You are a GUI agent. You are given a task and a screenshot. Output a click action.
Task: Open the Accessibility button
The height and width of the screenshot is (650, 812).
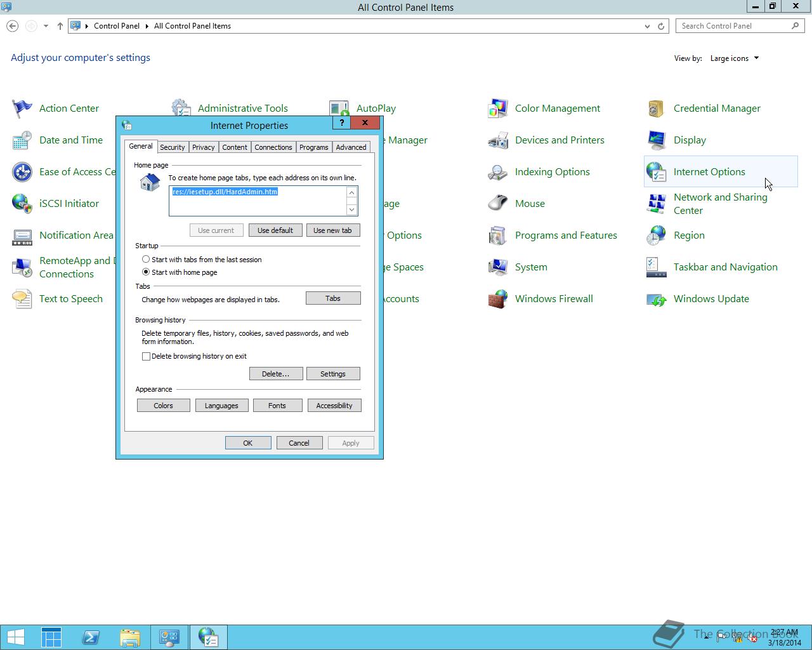[334, 406]
